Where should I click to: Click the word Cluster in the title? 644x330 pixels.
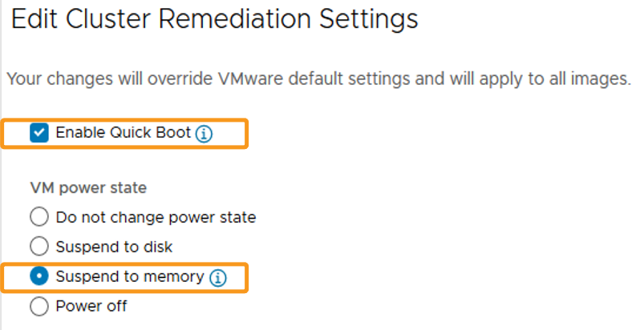click(x=109, y=19)
